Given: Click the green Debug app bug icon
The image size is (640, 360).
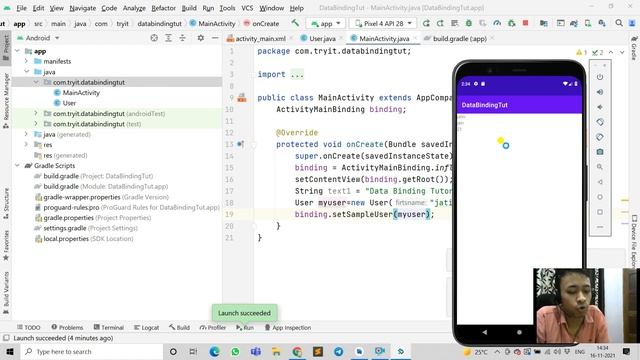Looking at the screenshot, I should click(x=469, y=23).
